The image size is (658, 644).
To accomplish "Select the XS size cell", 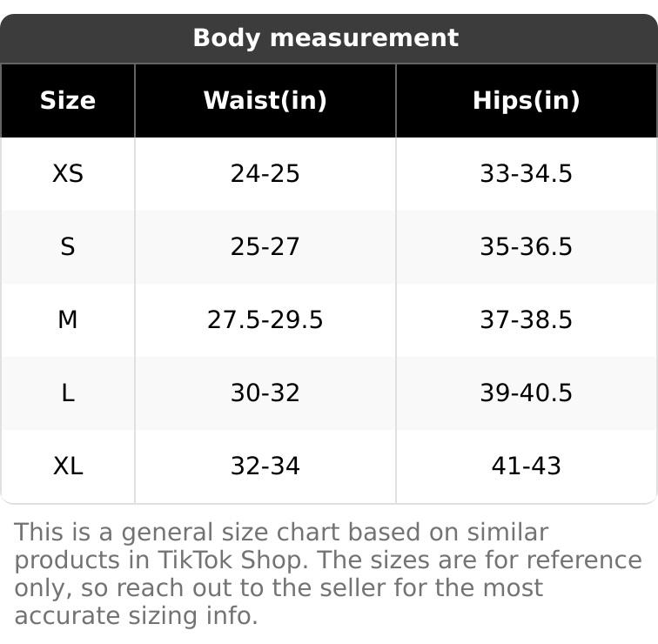I will (x=68, y=174).
